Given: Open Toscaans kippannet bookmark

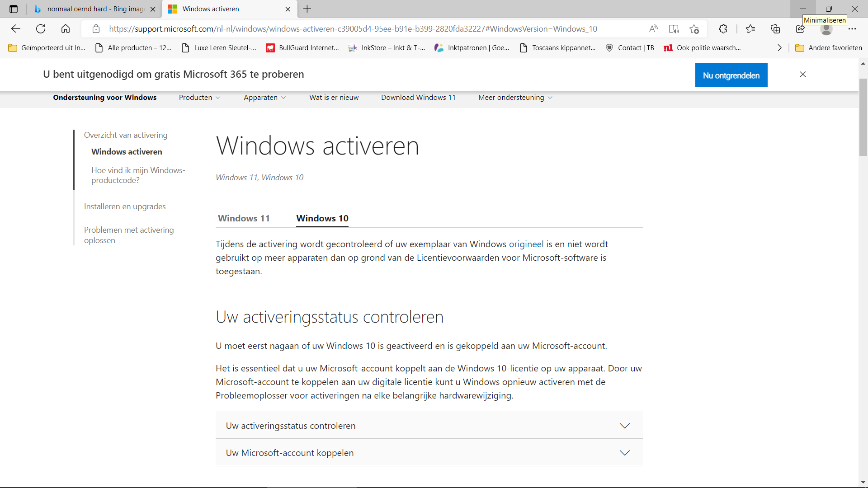Looking at the screenshot, I should [558, 48].
